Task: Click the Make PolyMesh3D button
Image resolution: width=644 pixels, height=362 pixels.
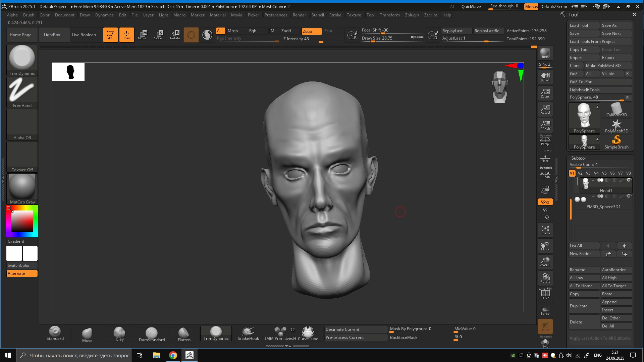Action: coord(608,66)
